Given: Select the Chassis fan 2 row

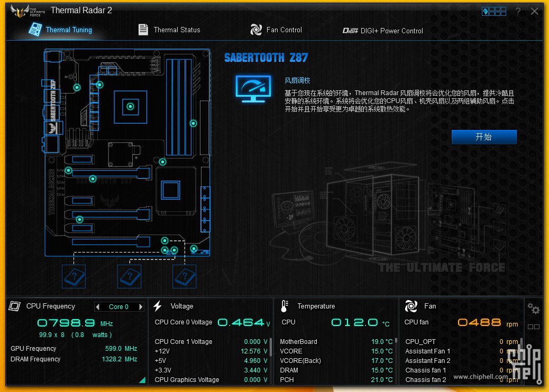Looking at the screenshot, I should 462,379.
